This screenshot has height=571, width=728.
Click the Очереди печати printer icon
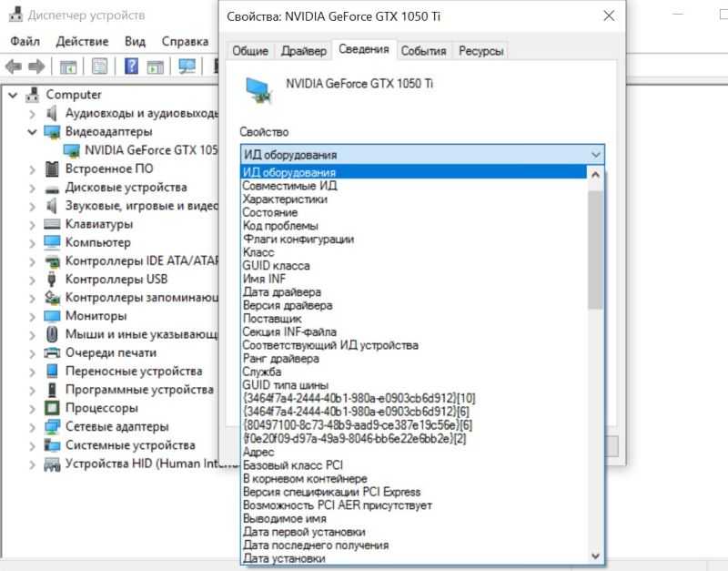point(52,352)
